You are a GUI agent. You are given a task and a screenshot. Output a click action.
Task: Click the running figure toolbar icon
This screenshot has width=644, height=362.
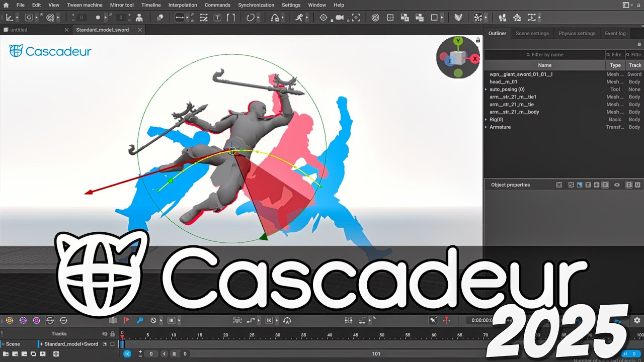tap(299, 18)
